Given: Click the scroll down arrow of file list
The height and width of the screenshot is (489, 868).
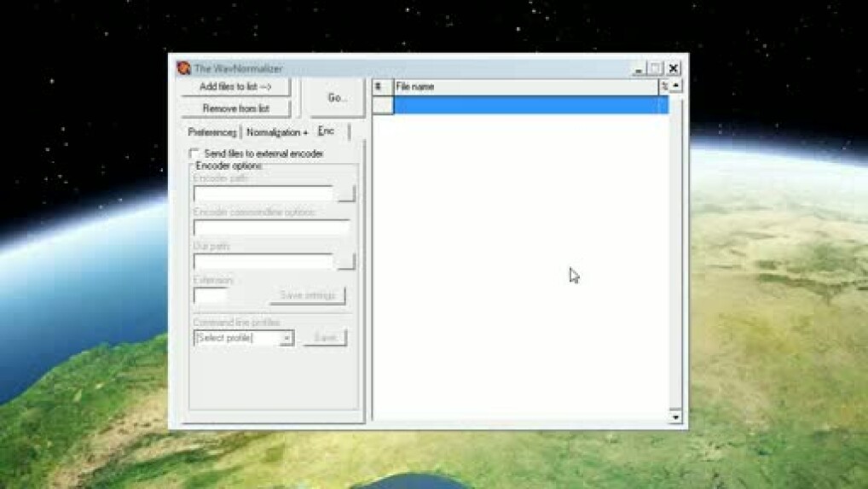Looking at the screenshot, I should pos(676,416).
